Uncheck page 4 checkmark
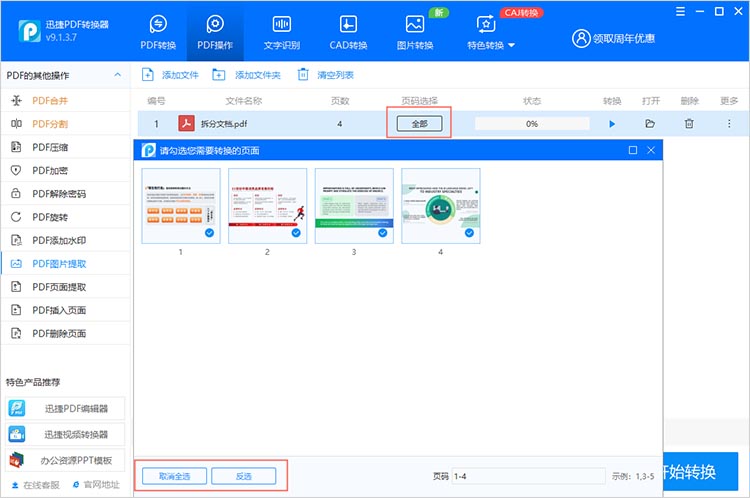The height and width of the screenshot is (498, 750). tap(469, 233)
